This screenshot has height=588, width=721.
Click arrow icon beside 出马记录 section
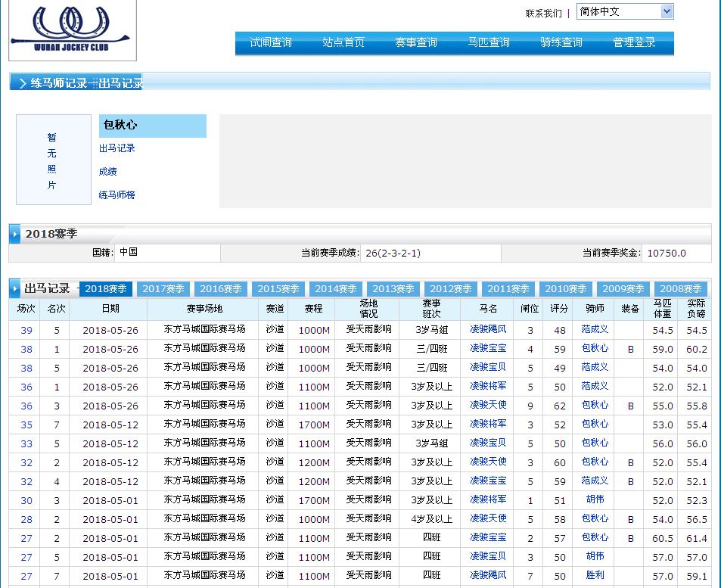tap(16, 289)
